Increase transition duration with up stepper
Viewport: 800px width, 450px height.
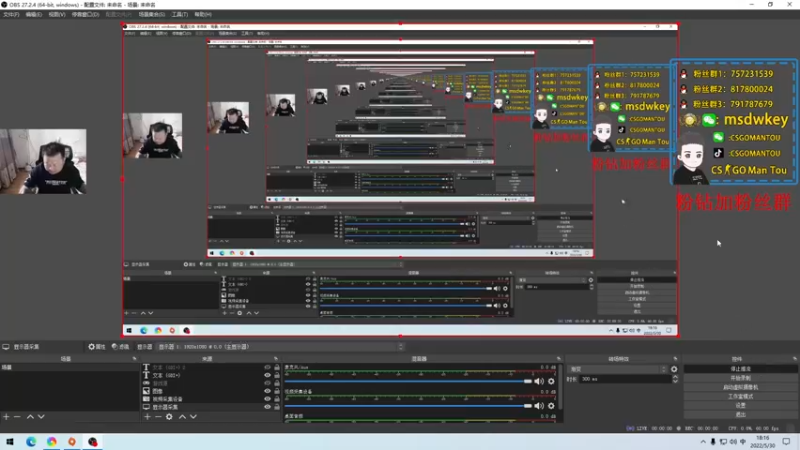point(675,377)
